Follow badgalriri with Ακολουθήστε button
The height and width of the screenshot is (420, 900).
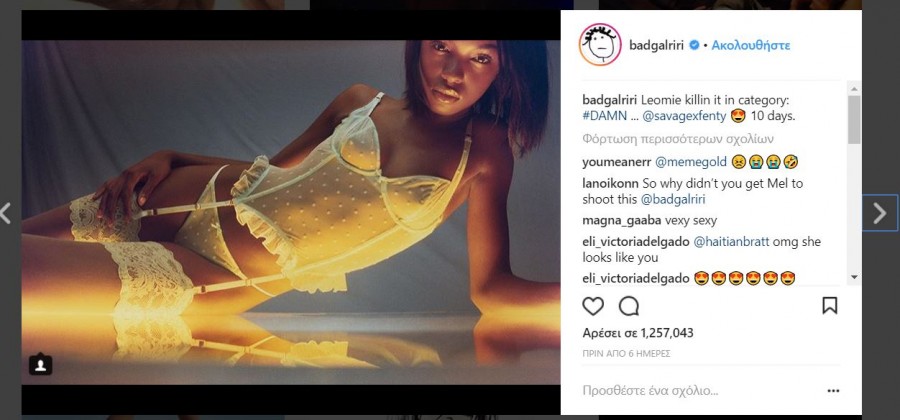[751, 45]
